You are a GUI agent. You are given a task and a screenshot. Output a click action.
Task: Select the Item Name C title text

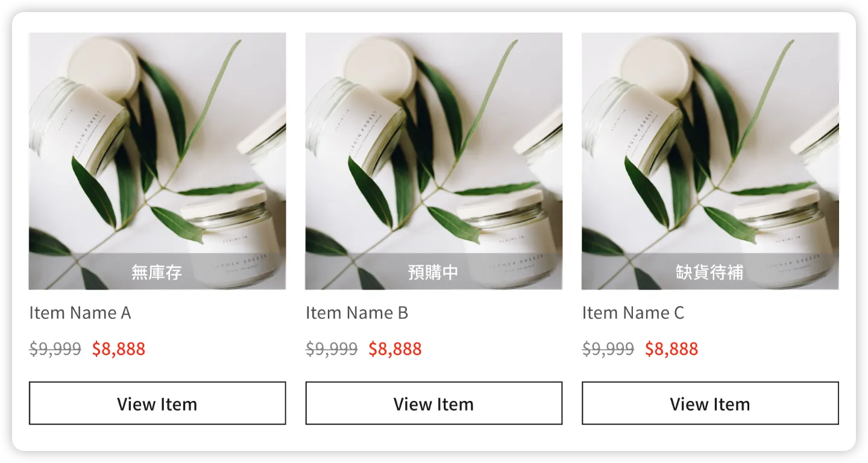point(634,313)
